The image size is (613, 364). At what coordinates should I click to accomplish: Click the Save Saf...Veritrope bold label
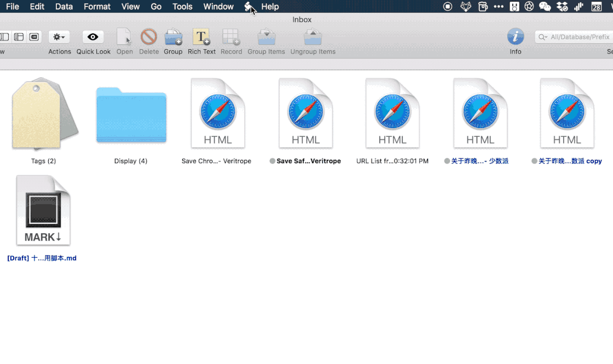[309, 161]
